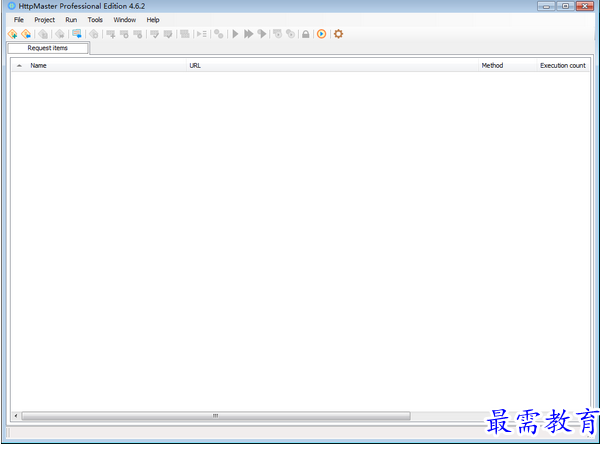The image size is (608, 453).
Task: Click the grayed project properties icon
Action: pyautogui.click(x=94, y=34)
